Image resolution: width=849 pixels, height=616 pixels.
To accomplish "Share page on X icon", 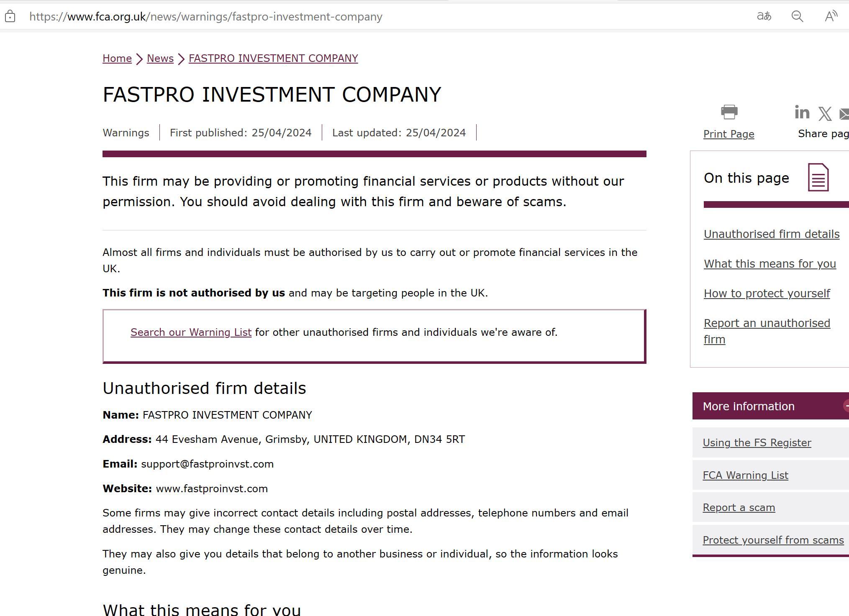I will click(825, 114).
